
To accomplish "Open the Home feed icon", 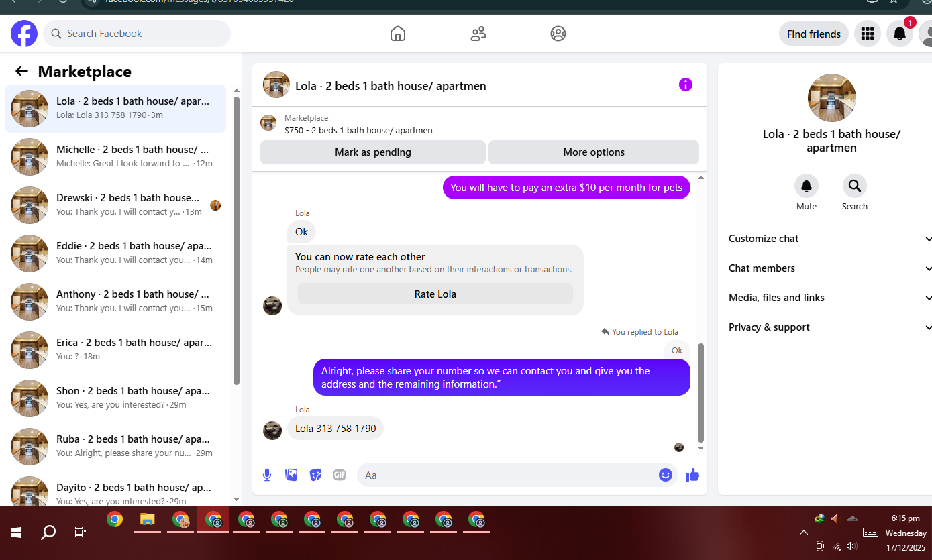I will pos(398,34).
